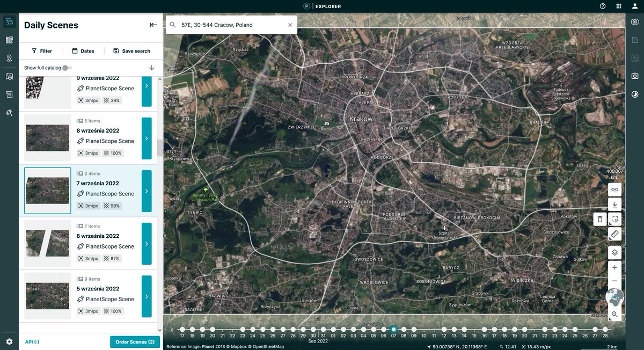The image size is (644, 350).
Task: Select the 8 września 2022 thumbnail
Action: point(48,138)
